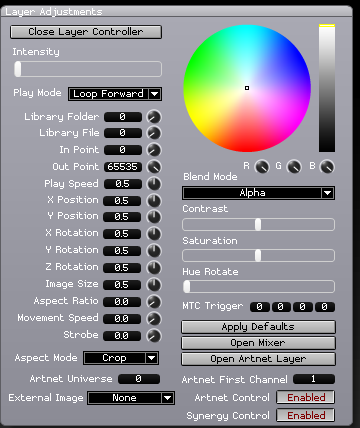Click the Strobe knob

pyautogui.click(x=154, y=336)
